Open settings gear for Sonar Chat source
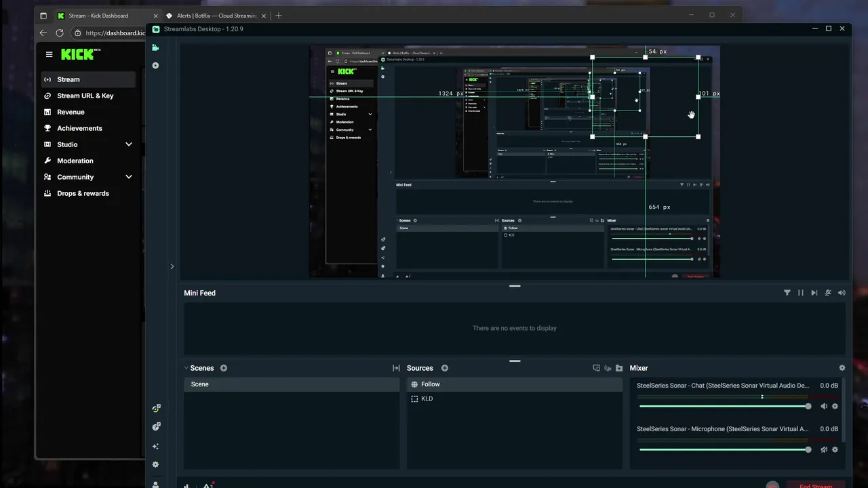The width and height of the screenshot is (868, 488). (835, 407)
